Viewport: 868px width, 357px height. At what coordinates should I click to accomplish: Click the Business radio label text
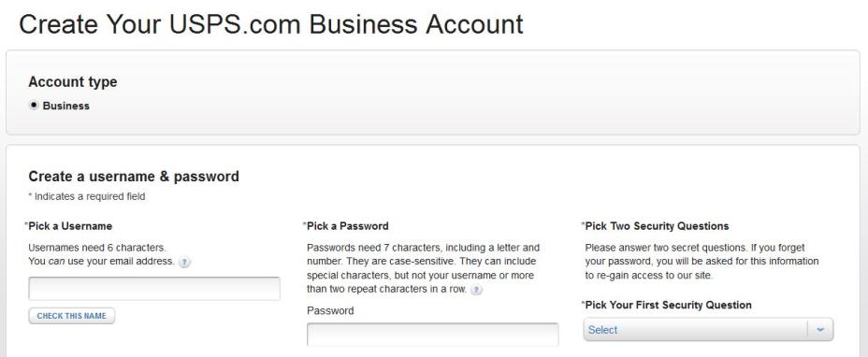(x=65, y=106)
